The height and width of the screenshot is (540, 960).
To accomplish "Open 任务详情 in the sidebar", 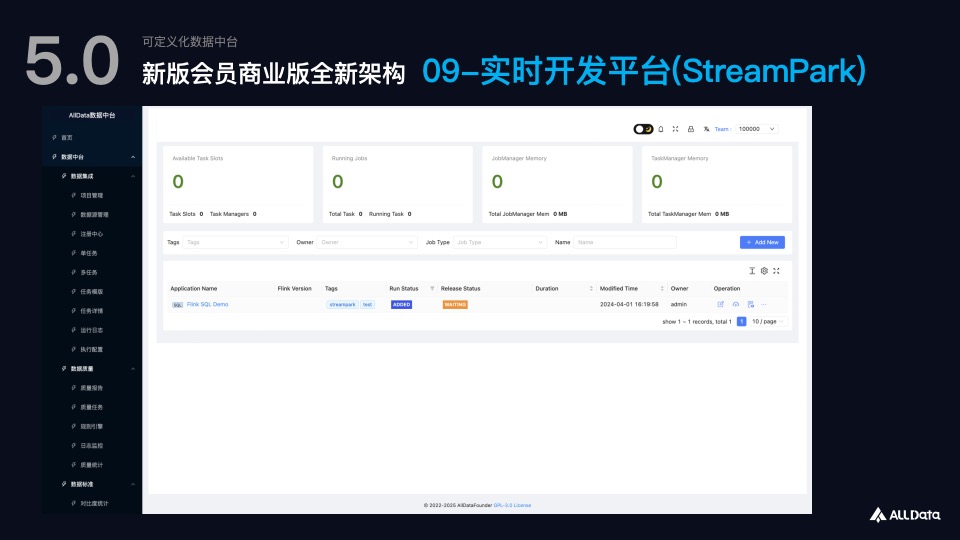I will pyautogui.click(x=92, y=311).
